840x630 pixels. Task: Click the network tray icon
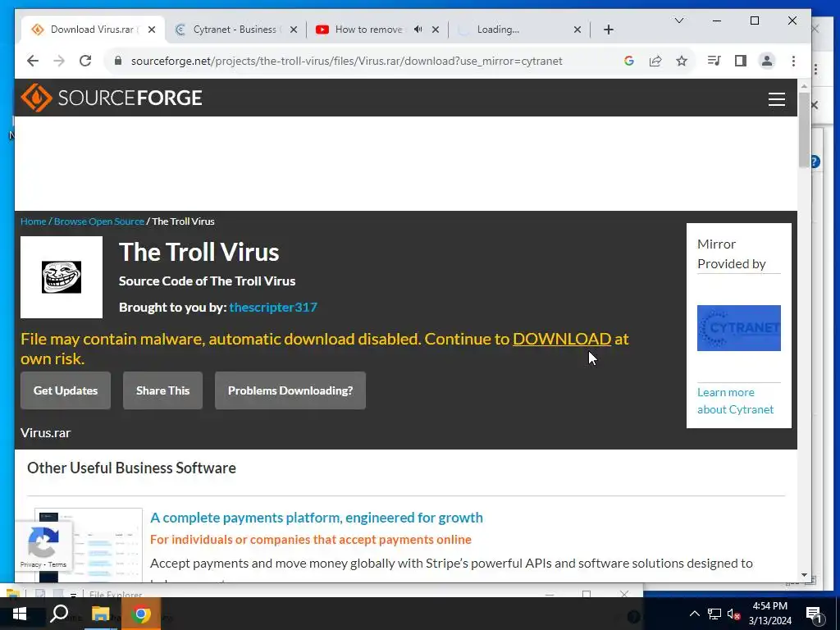pyautogui.click(x=714, y=614)
